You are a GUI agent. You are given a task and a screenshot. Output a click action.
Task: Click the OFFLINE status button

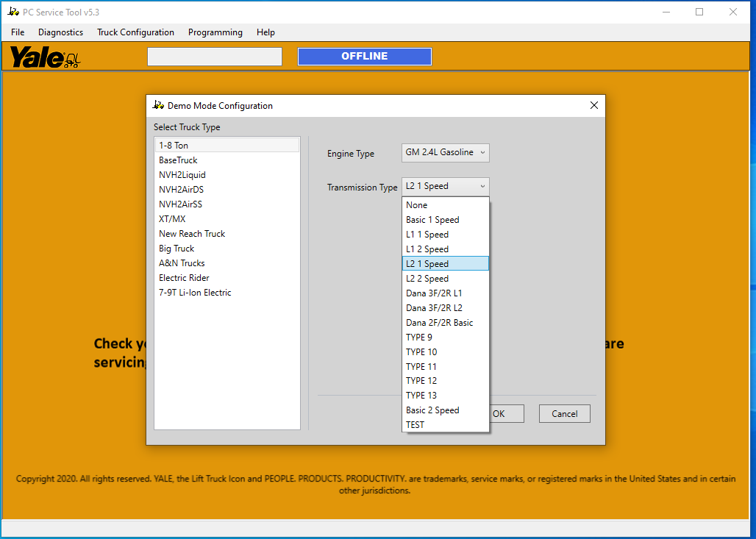tap(364, 57)
